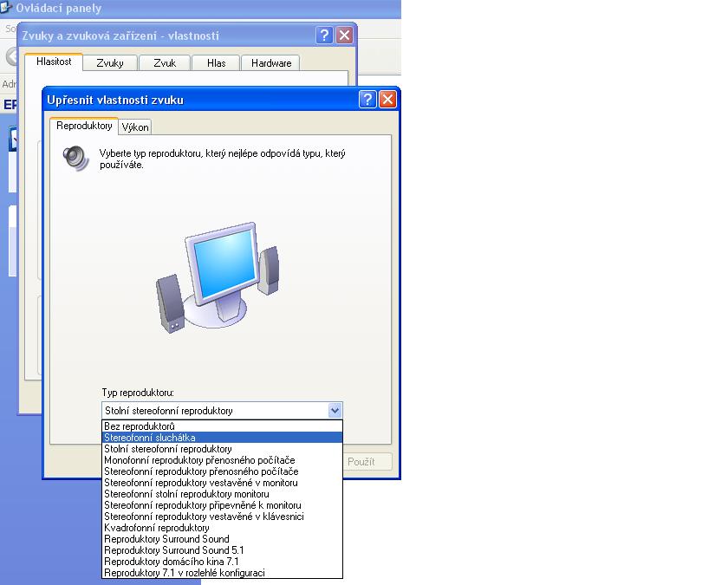728x585 pixels.
Task: Open the Reproduktory tab
Action: (x=84, y=126)
